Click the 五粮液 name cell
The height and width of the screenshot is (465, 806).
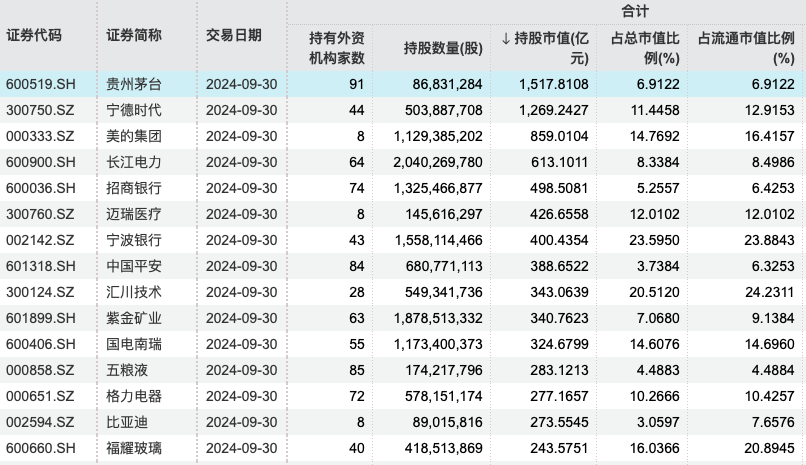[x=127, y=370]
